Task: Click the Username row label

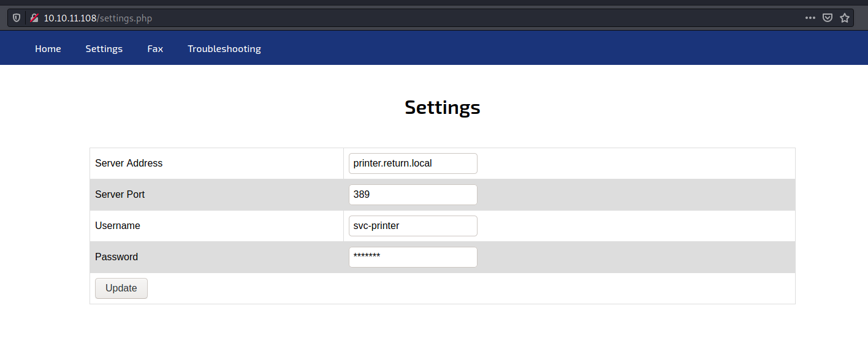Action: pyautogui.click(x=118, y=226)
